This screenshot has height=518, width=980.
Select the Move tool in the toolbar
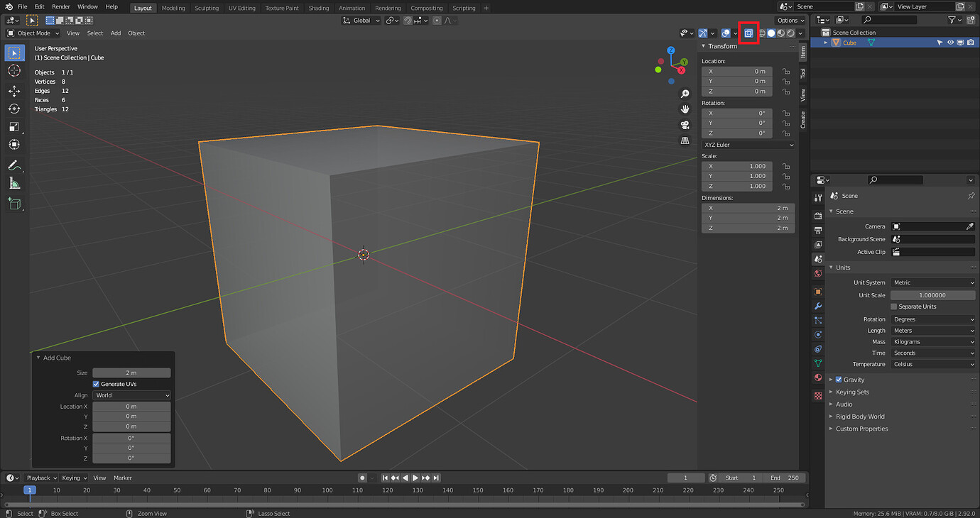pyautogui.click(x=14, y=91)
